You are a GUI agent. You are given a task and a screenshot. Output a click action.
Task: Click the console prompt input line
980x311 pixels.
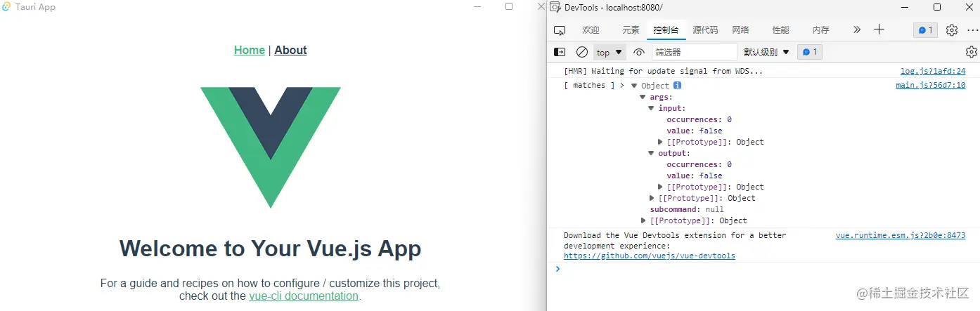(763, 269)
